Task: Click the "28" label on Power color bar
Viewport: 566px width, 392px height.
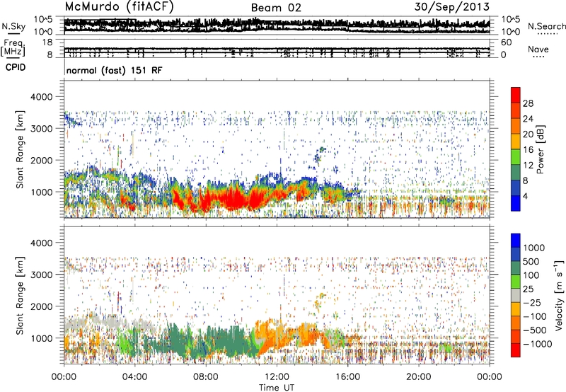Action: pos(528,103)
